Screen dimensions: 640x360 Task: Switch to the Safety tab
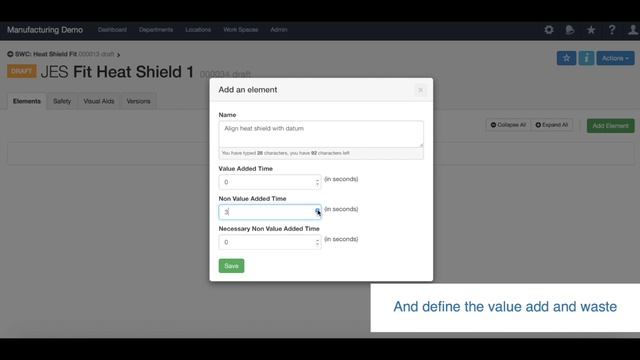pyautogui.click(x=62, y=101)
